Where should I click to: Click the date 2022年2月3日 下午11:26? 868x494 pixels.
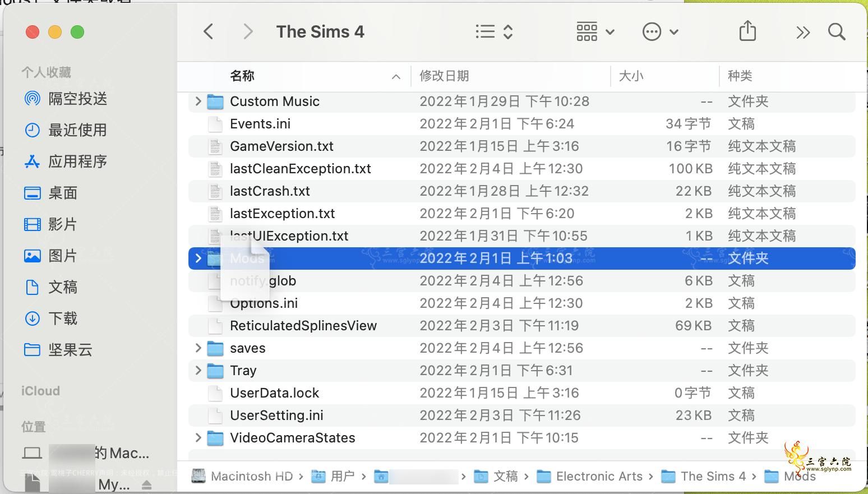point(500,415)
